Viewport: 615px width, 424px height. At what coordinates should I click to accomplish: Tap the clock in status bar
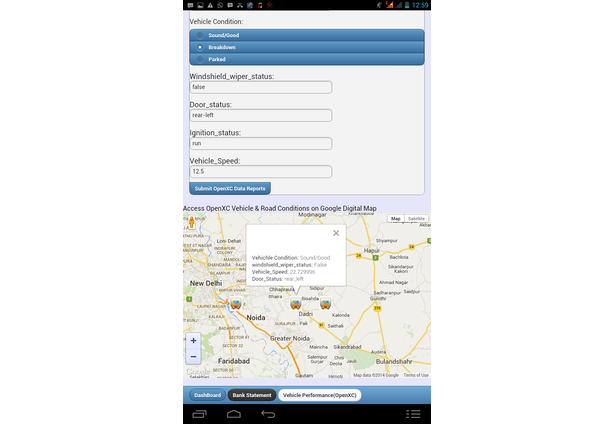(x=420, y=5)
